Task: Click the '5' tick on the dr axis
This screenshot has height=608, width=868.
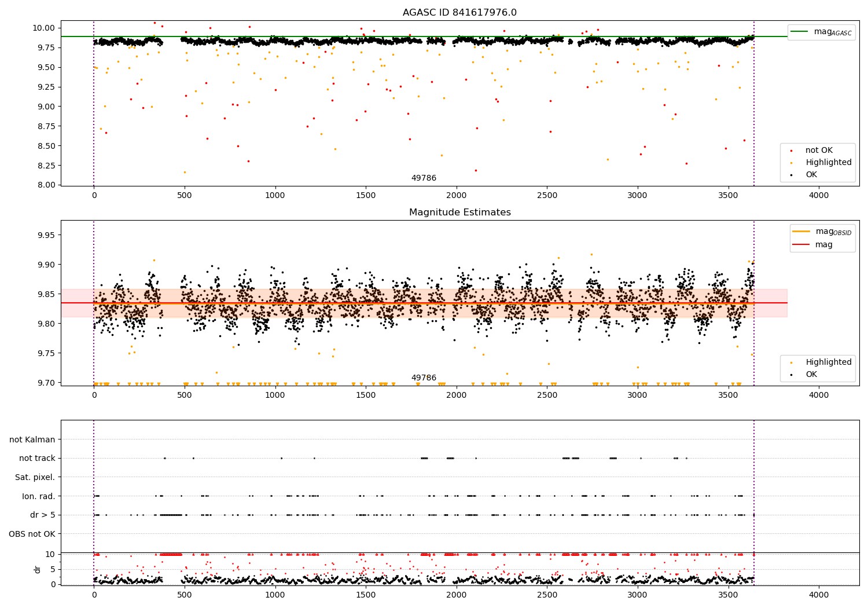Action: [x=53, y=569]
